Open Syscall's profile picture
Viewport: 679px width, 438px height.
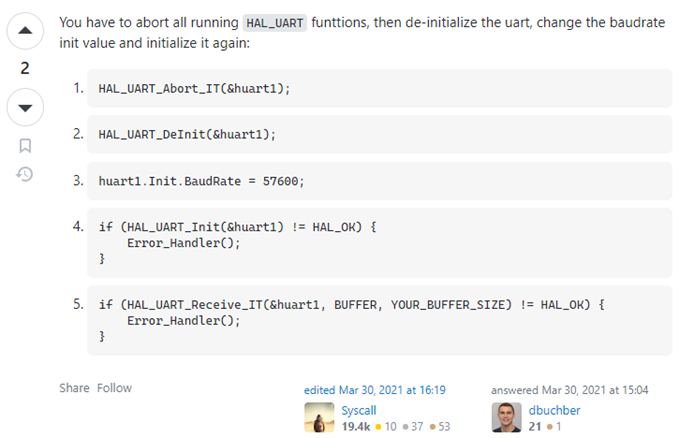(x=319, y=417)
